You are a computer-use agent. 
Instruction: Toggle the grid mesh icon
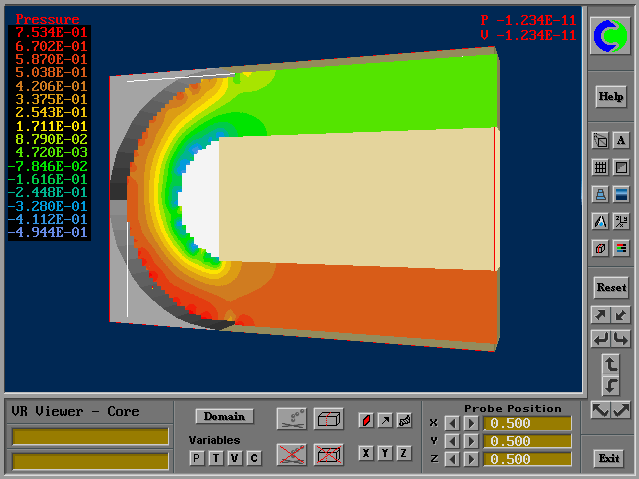(600, 168)
